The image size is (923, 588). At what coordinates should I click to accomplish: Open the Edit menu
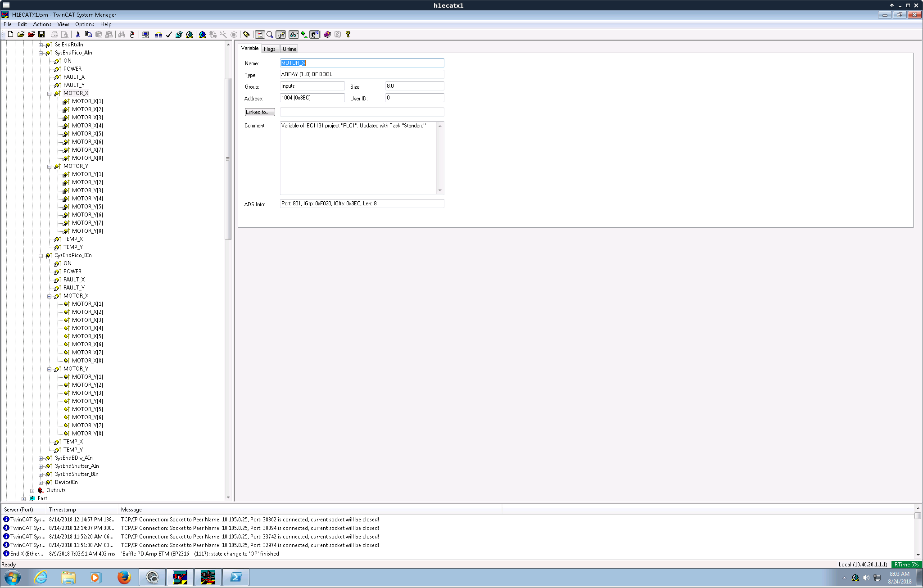point(23,24)
